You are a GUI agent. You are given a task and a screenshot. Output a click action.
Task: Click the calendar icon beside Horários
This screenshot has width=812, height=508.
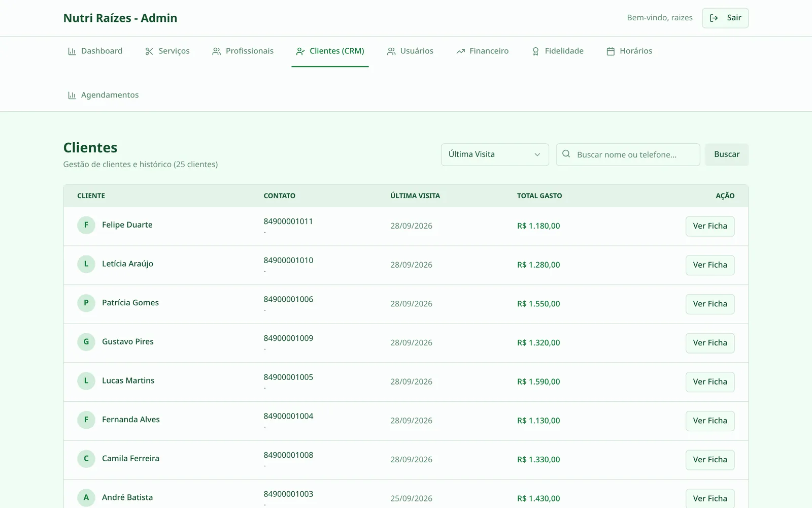point(611,51)
